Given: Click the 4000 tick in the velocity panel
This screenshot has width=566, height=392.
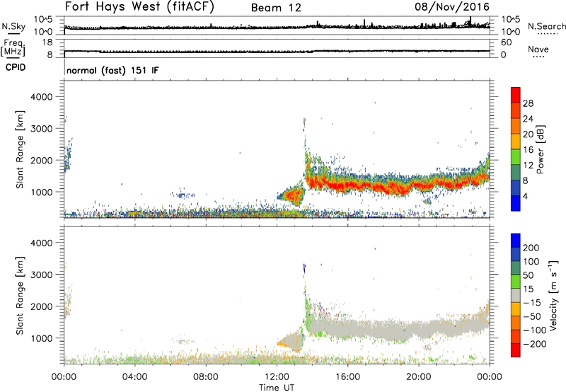Looking at the screenshot, I should point(41,243).
